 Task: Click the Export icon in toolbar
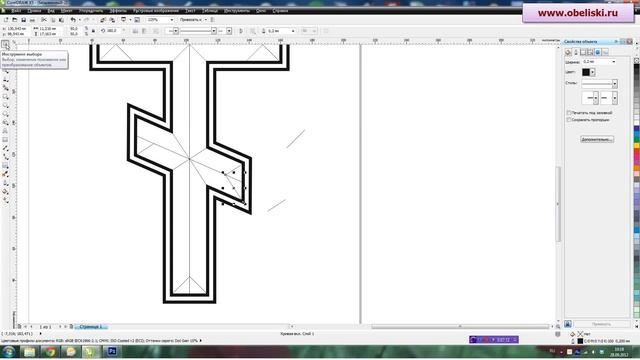coord(112,20)
